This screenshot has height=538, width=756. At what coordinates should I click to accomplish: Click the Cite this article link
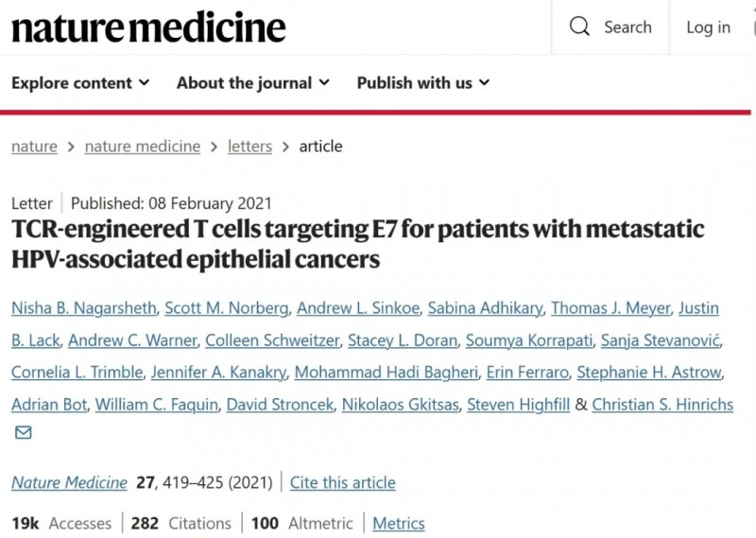(343, 482)
